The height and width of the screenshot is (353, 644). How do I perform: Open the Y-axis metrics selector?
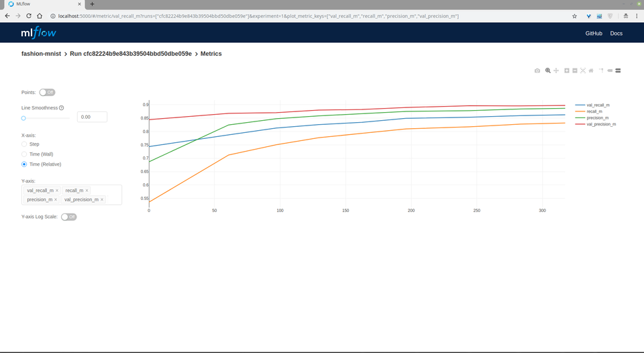(x=72, y=195)
